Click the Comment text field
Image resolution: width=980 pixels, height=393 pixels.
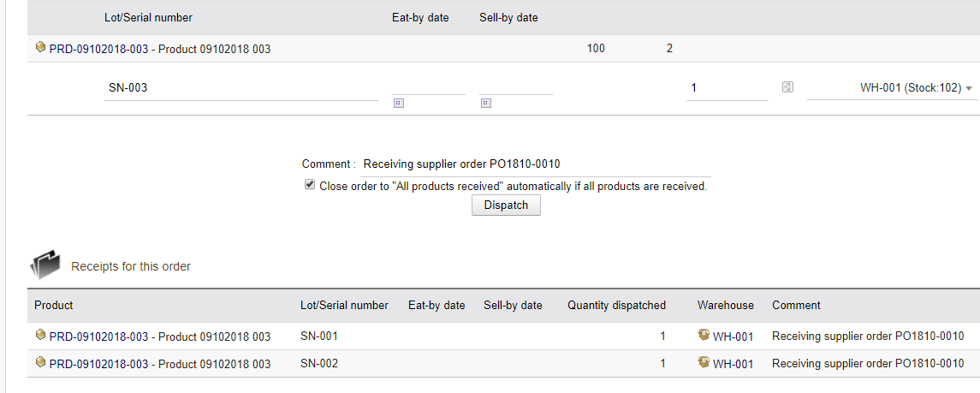(535, 164)
